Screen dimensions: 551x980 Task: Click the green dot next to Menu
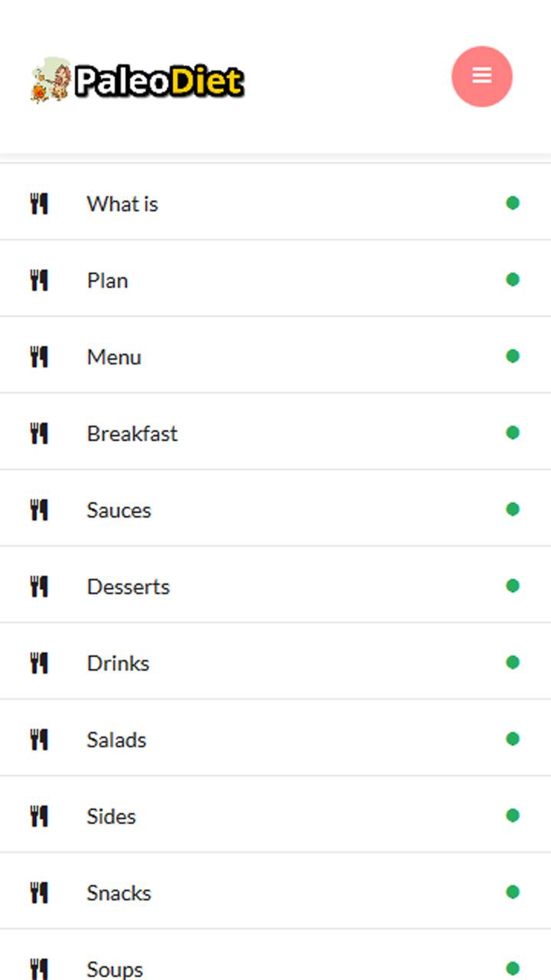point(513,356)
